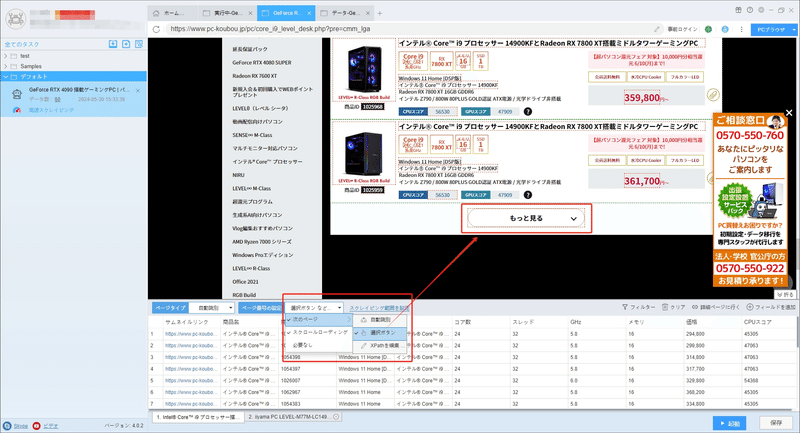Click the go to detail page link icon
800x433 pixels.
click(694, 307)
